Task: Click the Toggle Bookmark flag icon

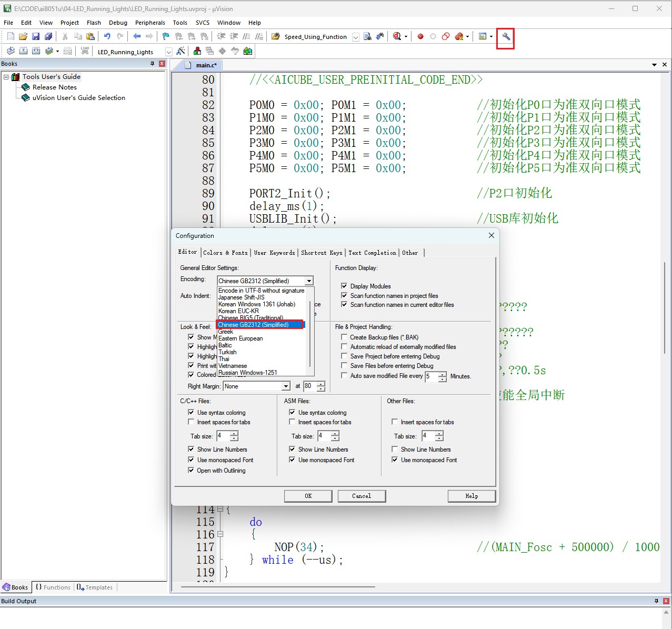Action: point(166,36)
